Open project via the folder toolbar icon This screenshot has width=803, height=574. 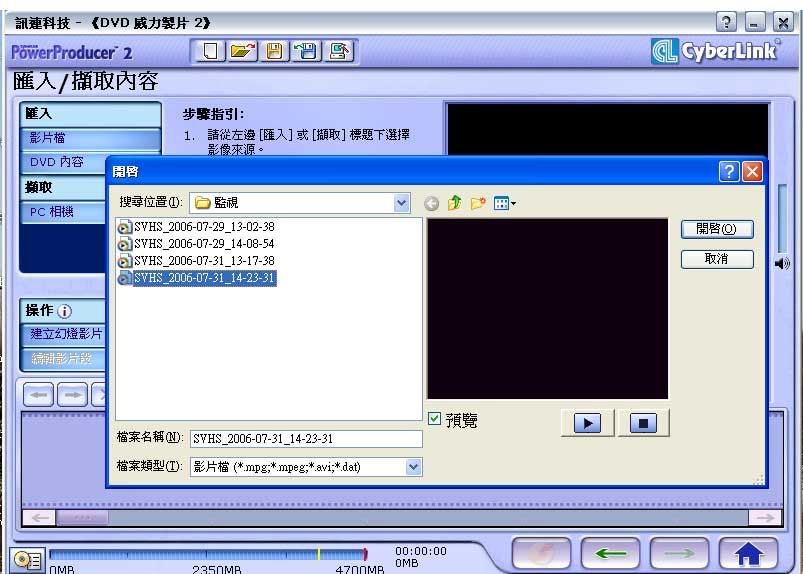[x=242, y=52]
